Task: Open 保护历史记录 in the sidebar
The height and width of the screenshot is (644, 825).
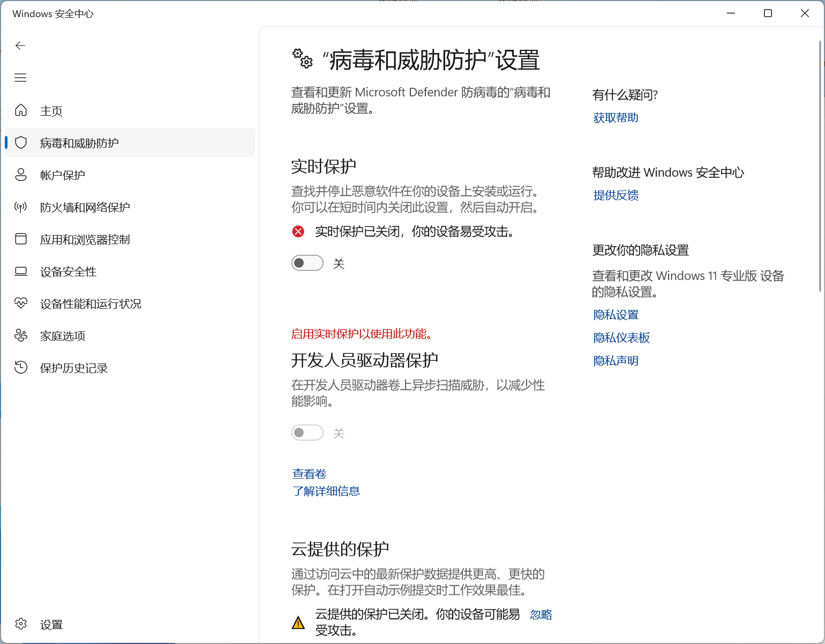Action: [x=130, y=368]
